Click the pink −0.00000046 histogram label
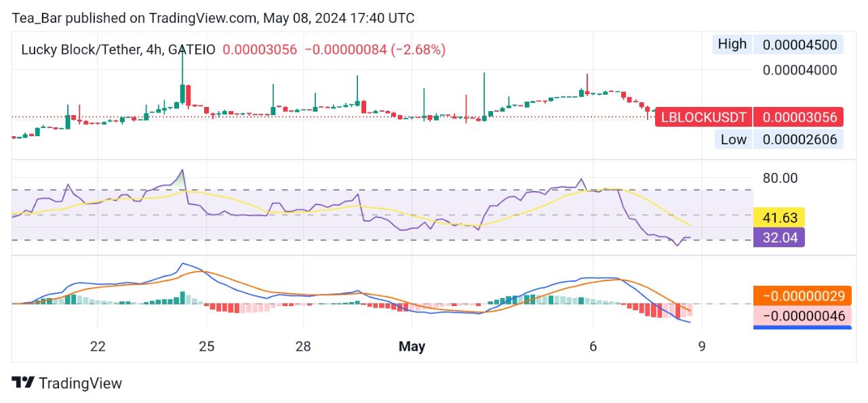Screen dimensions: 868x403 coord(802,315)
